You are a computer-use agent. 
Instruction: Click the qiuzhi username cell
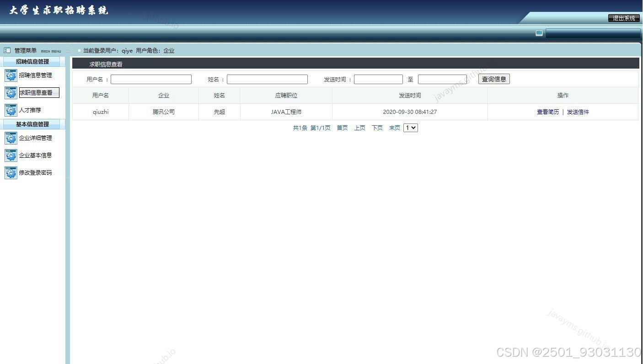click(x=101, y=112)
